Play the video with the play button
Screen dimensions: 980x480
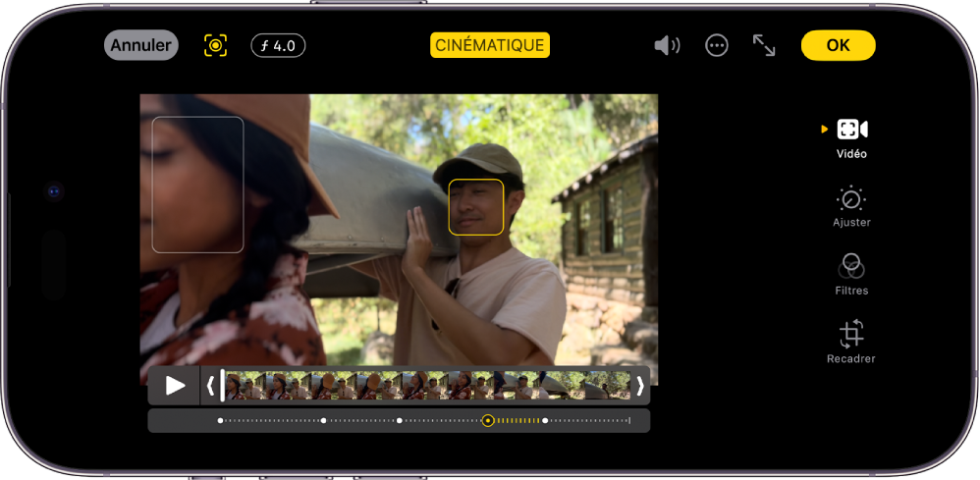(x=175, y=386)
